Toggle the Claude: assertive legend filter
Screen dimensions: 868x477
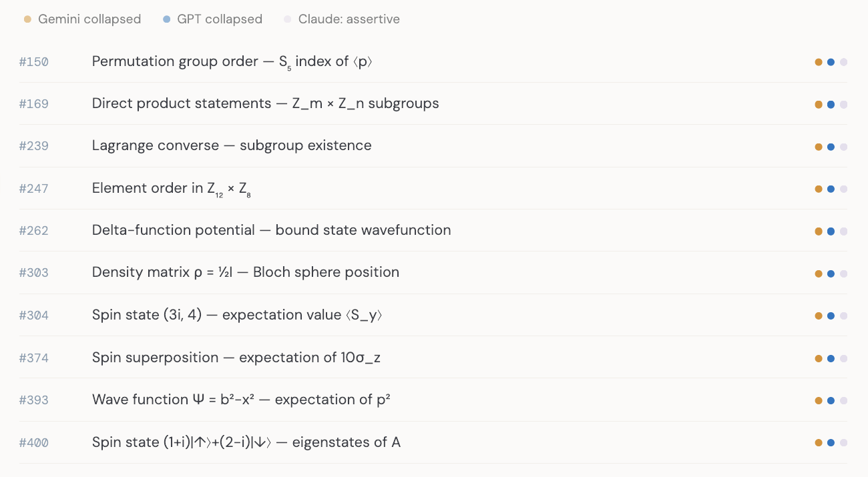[342, 19]
